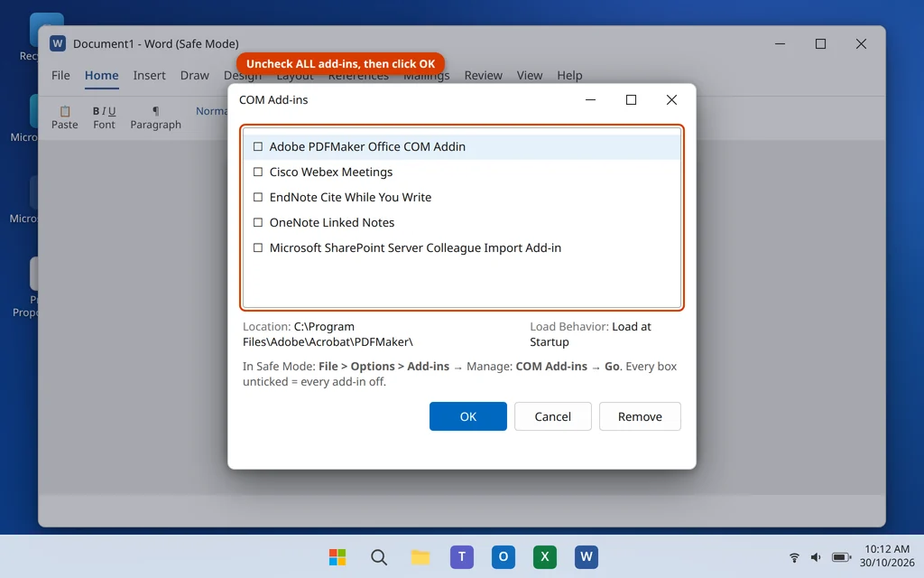Open Teams from the taskbar

pos(462,556)
